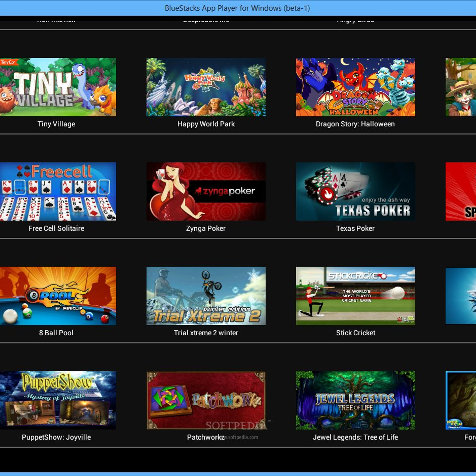Launch Trial Xtreme 2 winter edition image
Viewport: 476px width, 476px height.
click(x=206, y=296)
